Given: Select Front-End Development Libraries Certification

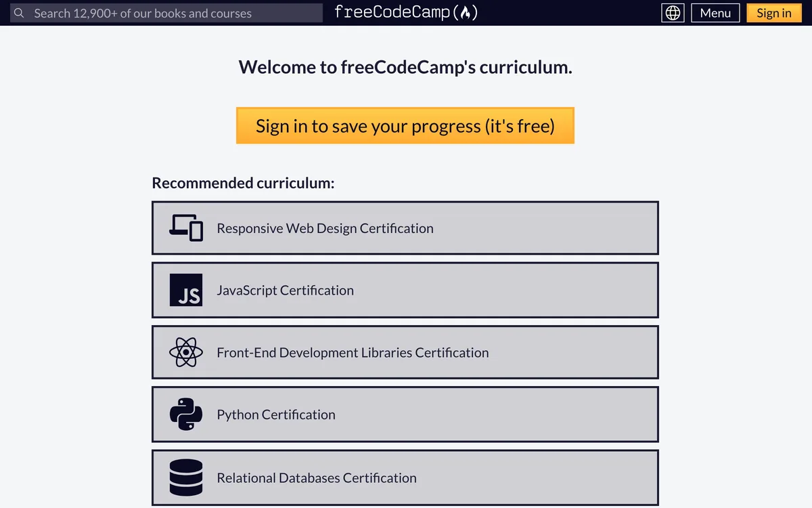Looking at the screenshot, I should point(405,352).
